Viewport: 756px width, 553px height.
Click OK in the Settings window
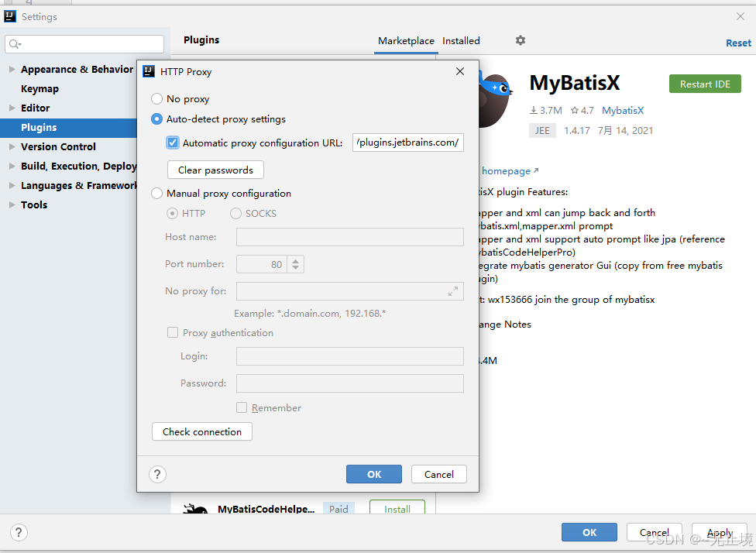tap(589, 532)
